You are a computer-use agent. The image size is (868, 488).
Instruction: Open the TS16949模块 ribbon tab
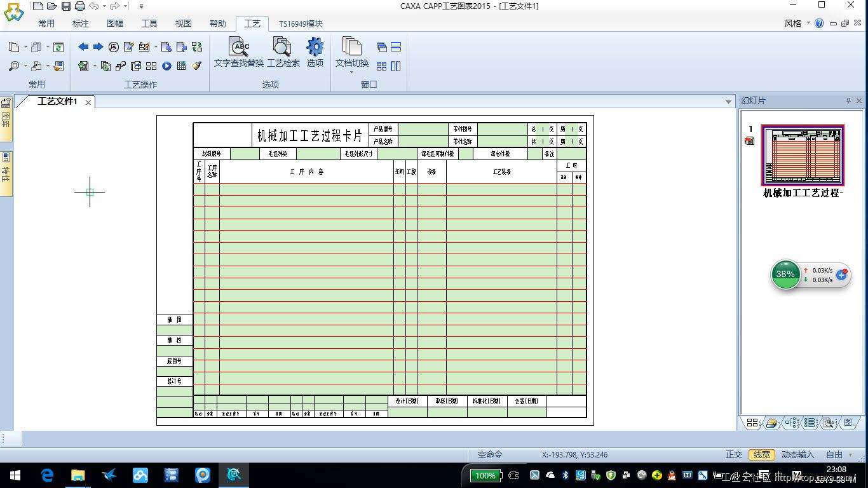tap(301, 24)
